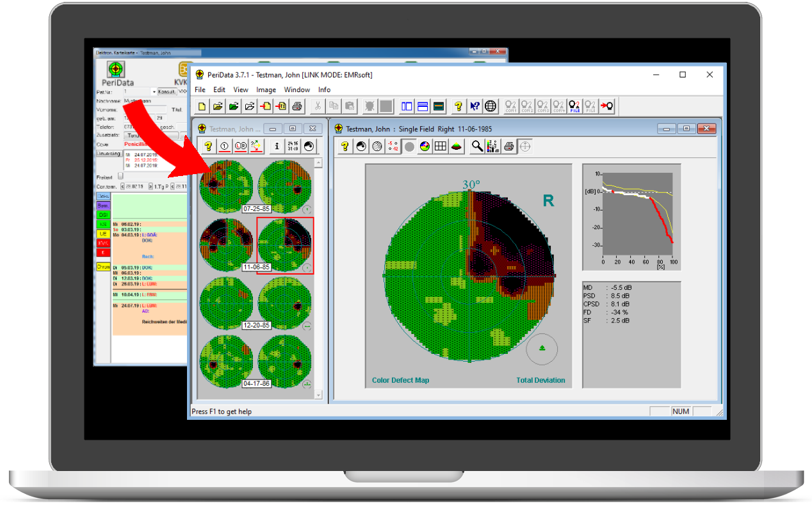Click the COM1 perimeter connection icon
Image resolution: width=812 pixels, height=512 pixels.
(511, 106)
